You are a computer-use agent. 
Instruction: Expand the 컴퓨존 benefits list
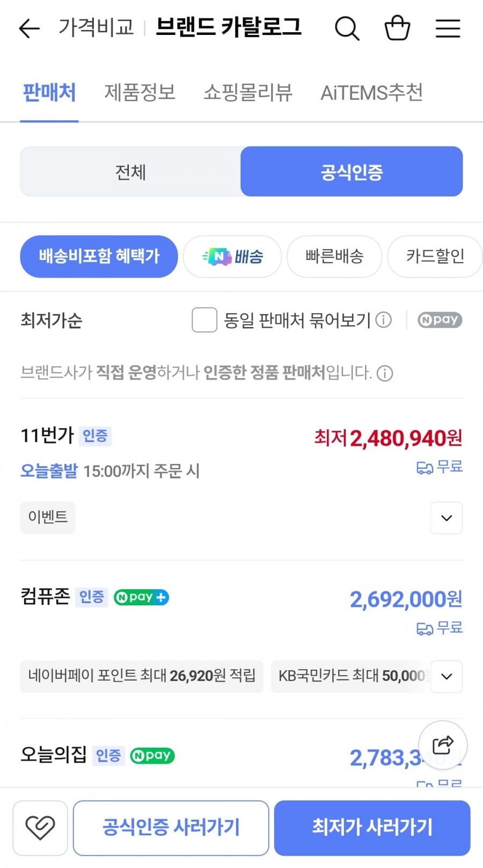[x=446, y=676]
